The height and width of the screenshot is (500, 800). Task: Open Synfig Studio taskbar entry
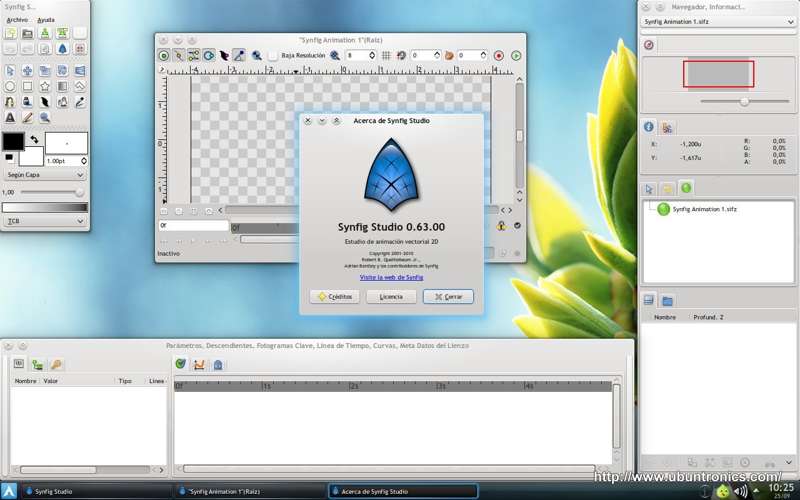pos(95,491)
